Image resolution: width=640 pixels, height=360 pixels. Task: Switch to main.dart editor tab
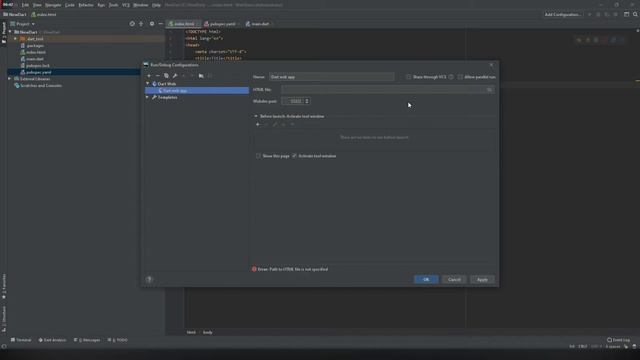point(260,24)
